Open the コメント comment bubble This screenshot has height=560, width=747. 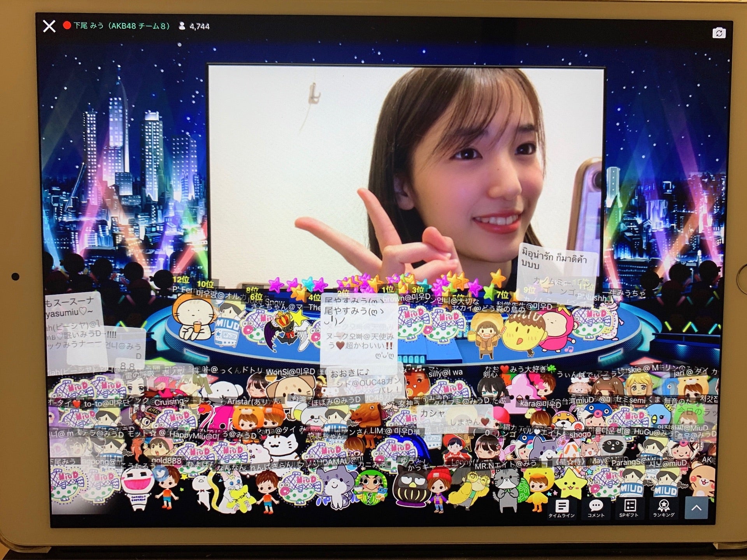596,508
